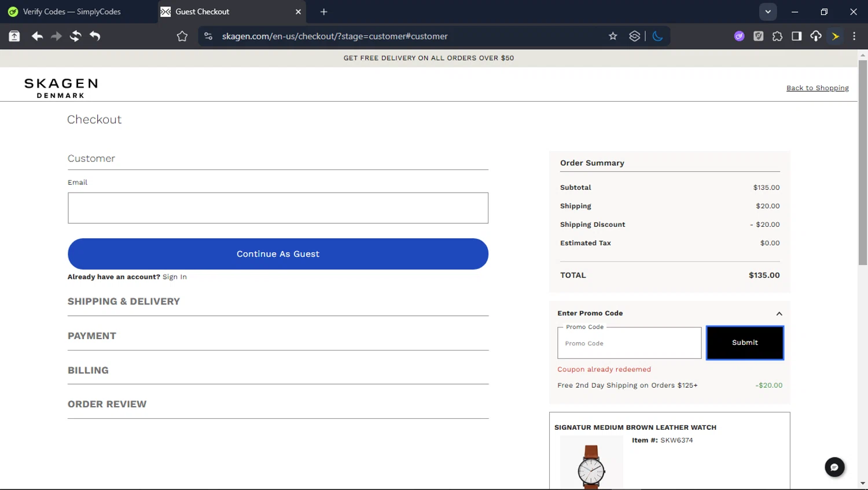Click the Shipping Discount row label
This screenshot has width=868, height=490.
pyautogui.click(x=593, y=224)
